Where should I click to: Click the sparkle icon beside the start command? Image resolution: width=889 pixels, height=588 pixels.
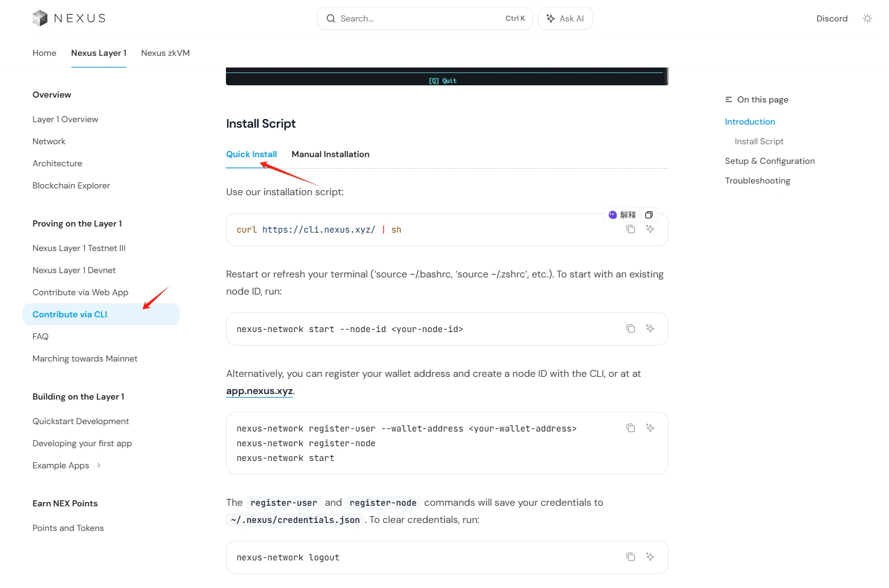(x=650, y=328)
